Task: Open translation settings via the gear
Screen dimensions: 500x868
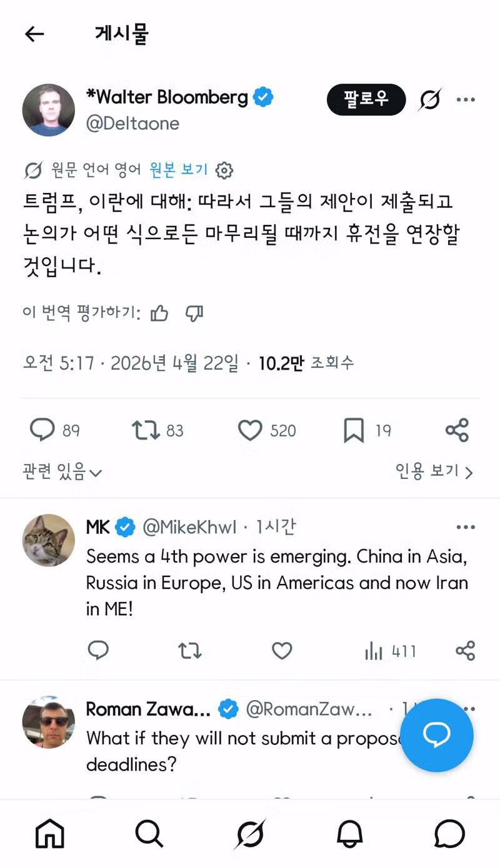Action: pos(224,170)
